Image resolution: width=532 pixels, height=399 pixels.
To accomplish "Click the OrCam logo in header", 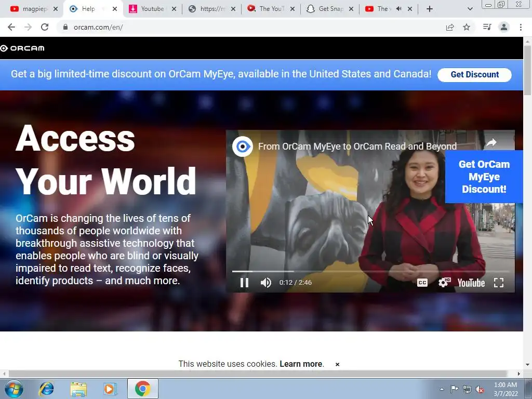I will (x=22, y=48).
